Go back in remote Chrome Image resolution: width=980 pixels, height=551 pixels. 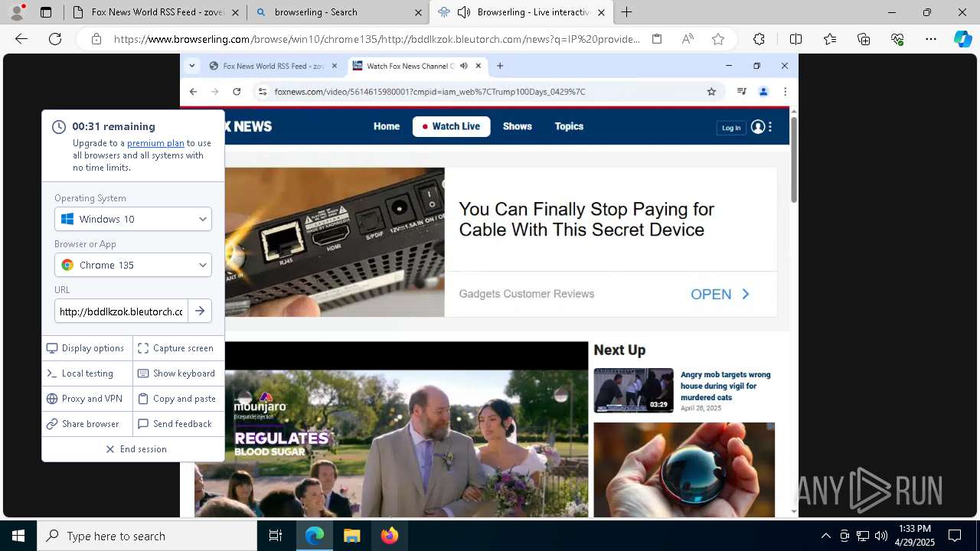point(193,92)
